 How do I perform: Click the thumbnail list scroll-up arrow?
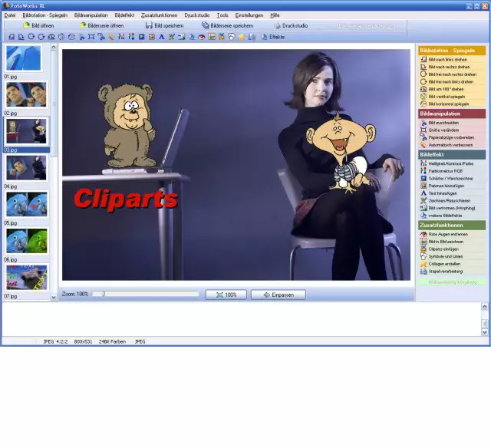point(54,48)
